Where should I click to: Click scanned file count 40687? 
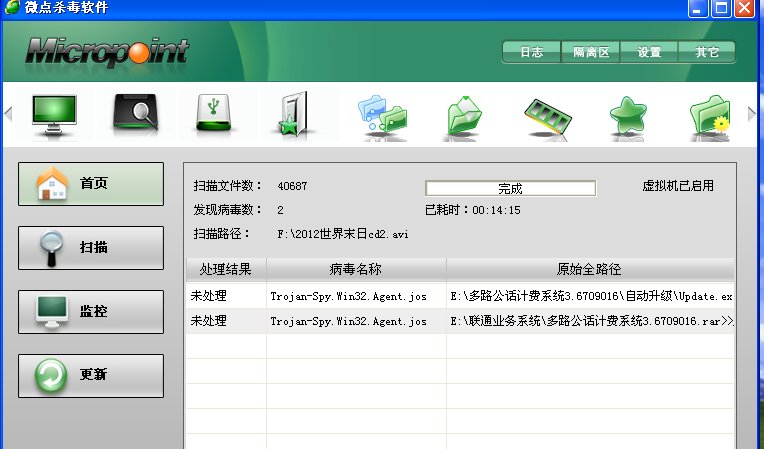(292, 186)
